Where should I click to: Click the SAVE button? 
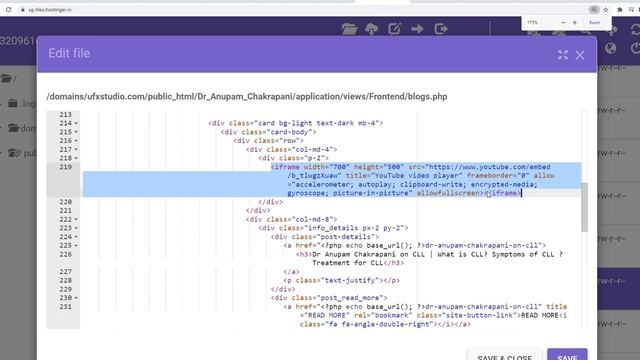click(567, 354)
